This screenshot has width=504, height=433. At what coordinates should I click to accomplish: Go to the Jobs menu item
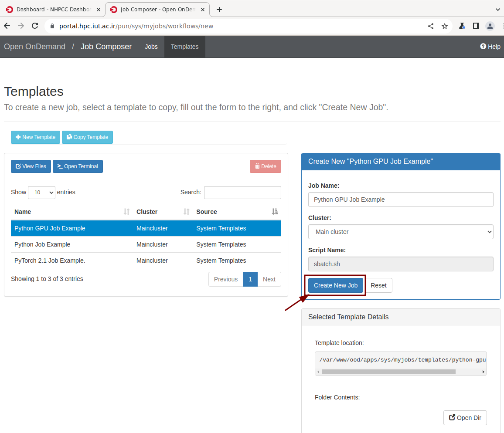151,47
